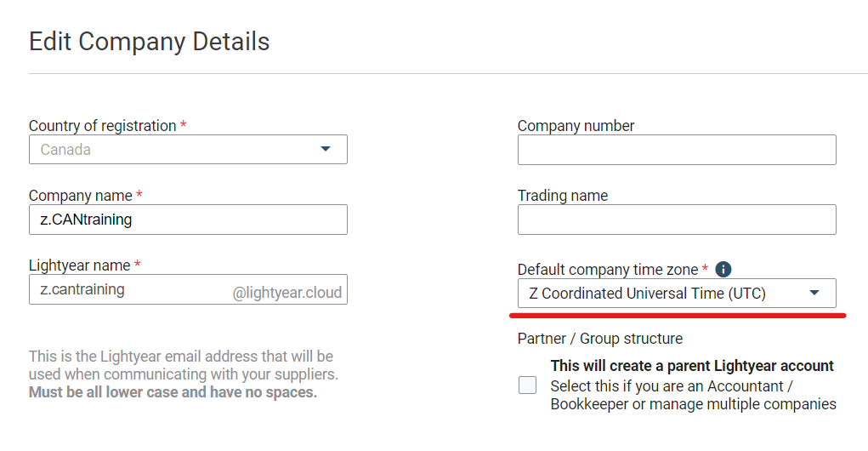
Task: Click the Country of registration label
Action: (102, 126)
